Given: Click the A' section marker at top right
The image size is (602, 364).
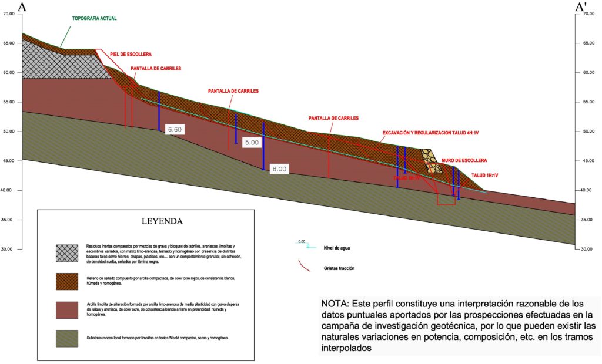Looking at the screenshot, I should tap(581, 7).
